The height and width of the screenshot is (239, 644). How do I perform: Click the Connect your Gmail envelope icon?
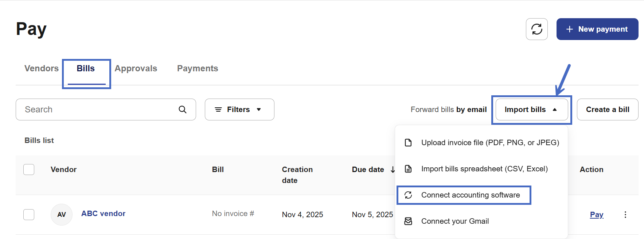[408, 221]
